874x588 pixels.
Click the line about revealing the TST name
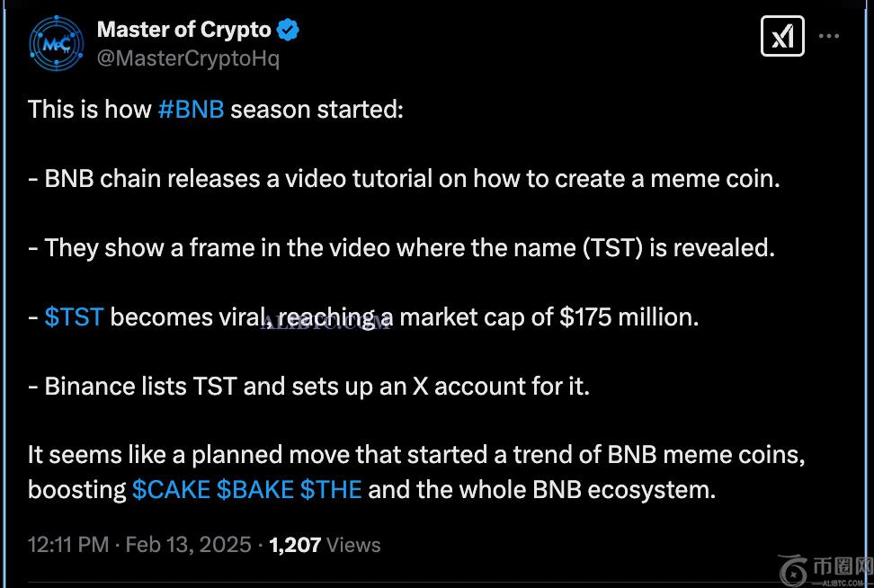click(401, 247)
